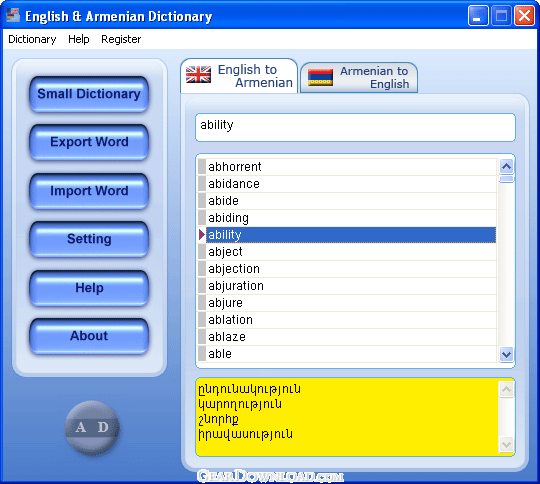This screenshot has width=540, height=484.
Task: Switch to Armenian to English tab
Action: (359, 78)
